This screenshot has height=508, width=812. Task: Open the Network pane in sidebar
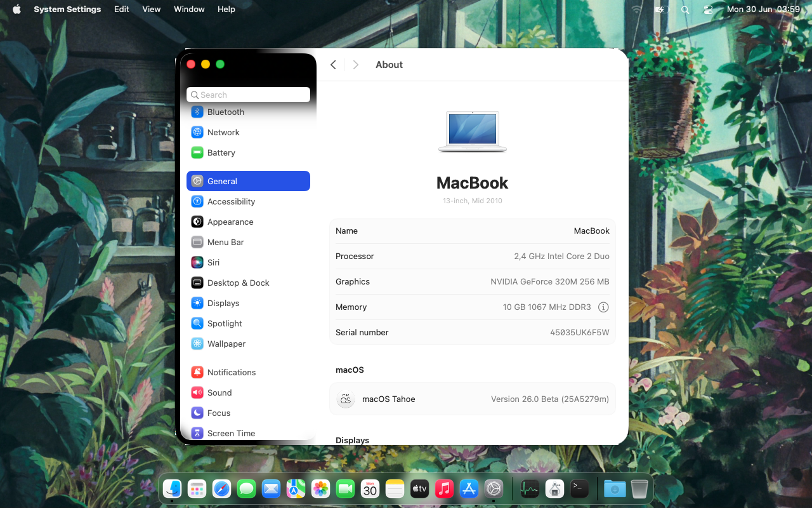(248, 132)
